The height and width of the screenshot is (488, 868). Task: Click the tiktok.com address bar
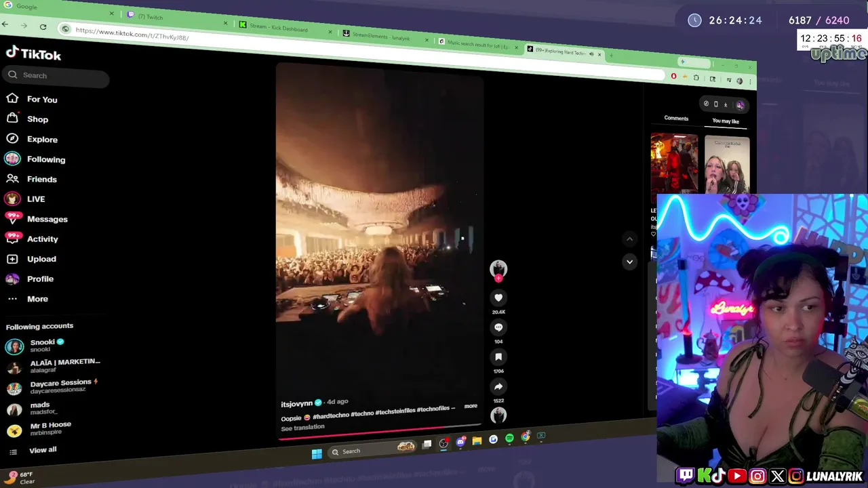click(359, 52)
